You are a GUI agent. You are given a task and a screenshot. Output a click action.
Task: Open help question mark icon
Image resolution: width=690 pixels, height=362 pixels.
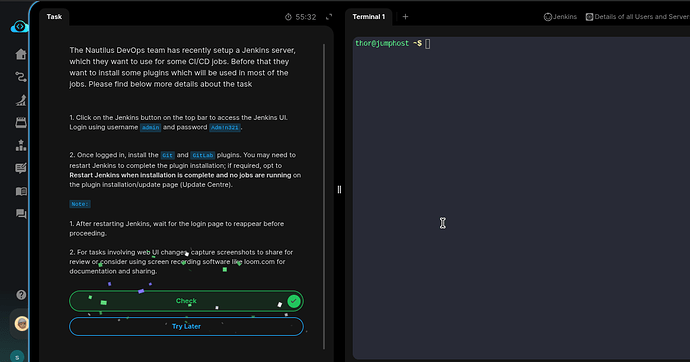pyautogui.click(x=21, y=295)
